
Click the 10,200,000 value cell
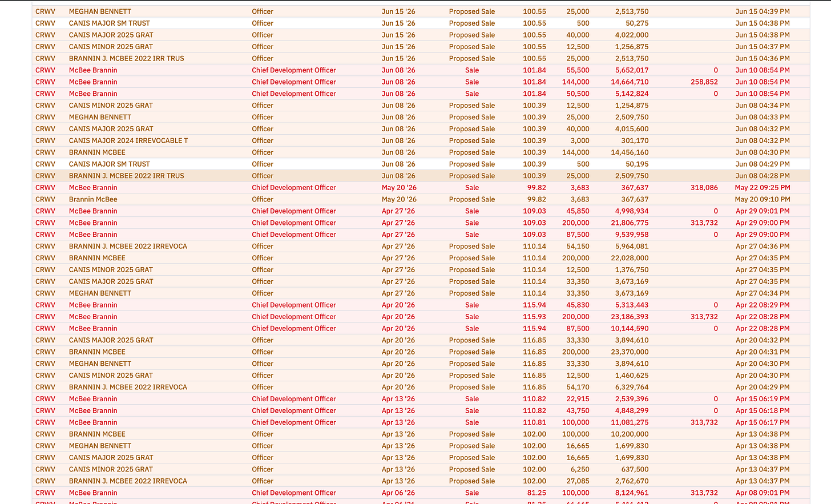(630, 434)
